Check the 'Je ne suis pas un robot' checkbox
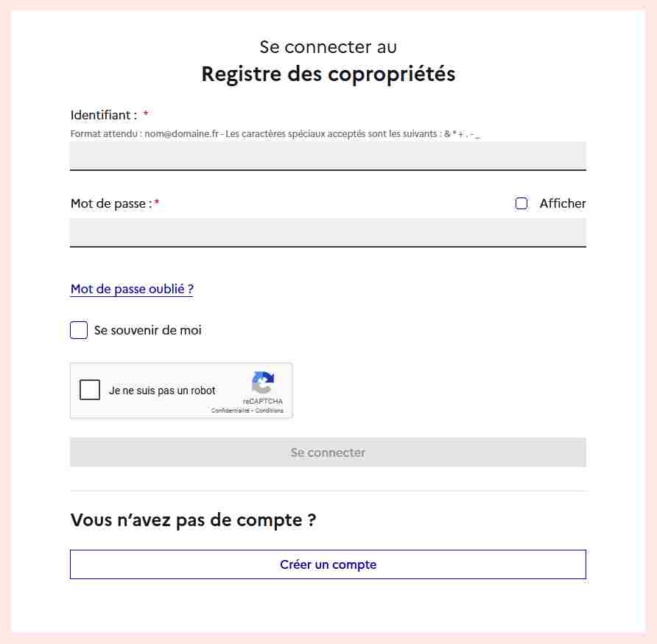 point(89,389)
